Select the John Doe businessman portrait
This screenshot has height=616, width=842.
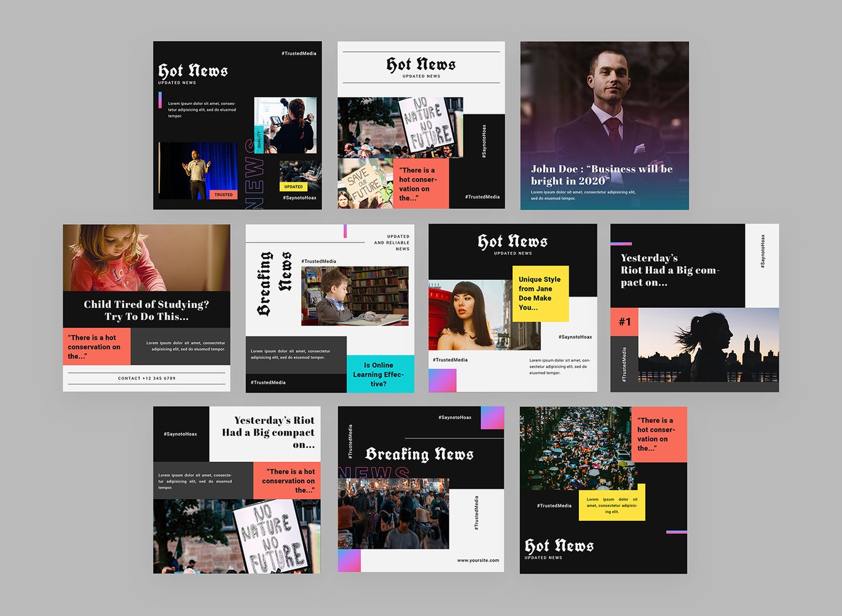tap(605, 125)
